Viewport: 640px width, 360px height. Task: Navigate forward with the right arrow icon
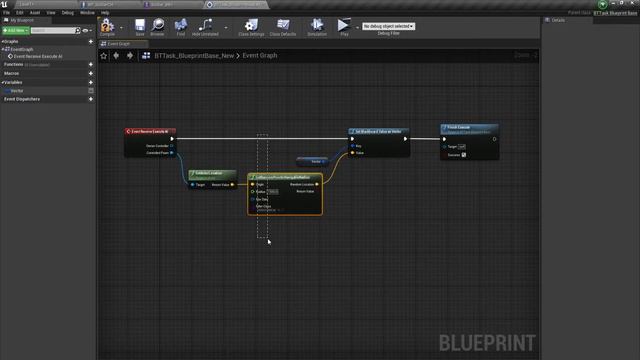[130, 56]
